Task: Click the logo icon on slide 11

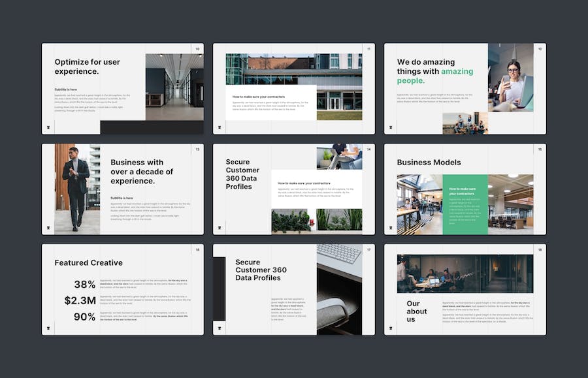Action: point(220,127)
